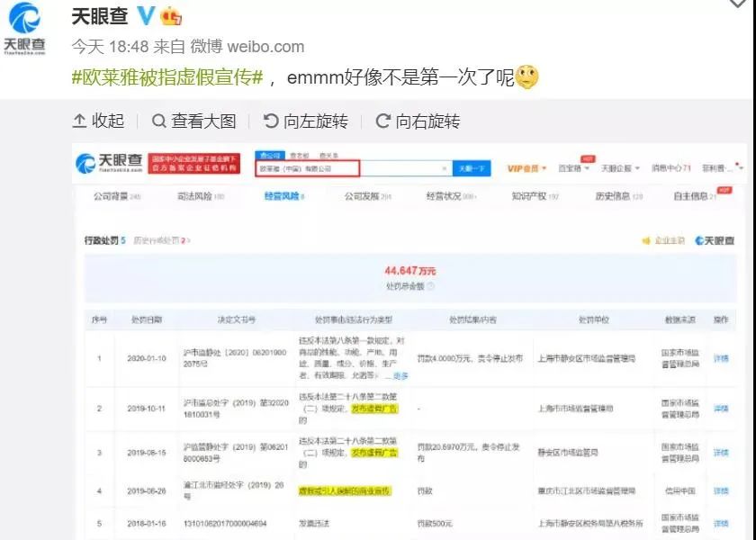Click the counter-clockwise rotate icon

[271, 121]
